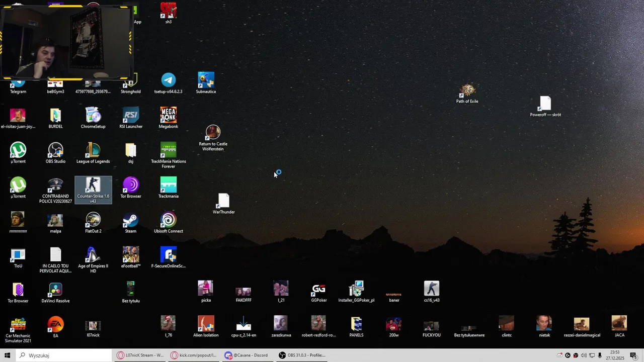
Task: Open the TIoU shortcut
Action: (18, 258)
